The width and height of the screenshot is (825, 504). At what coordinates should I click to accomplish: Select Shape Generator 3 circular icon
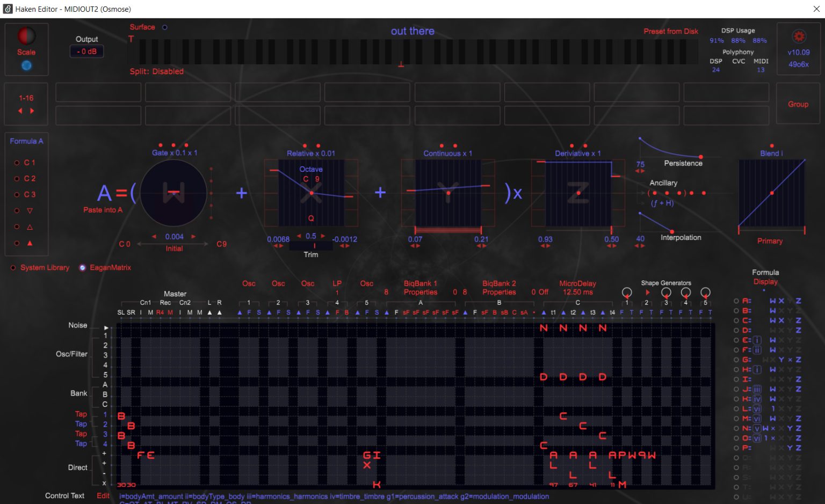point(666,293)
